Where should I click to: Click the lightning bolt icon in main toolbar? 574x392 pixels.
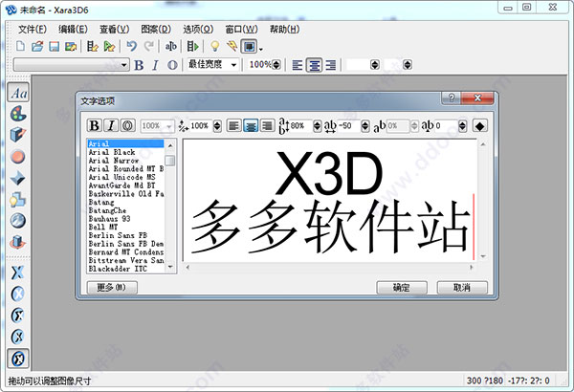(x=232, y=46)
